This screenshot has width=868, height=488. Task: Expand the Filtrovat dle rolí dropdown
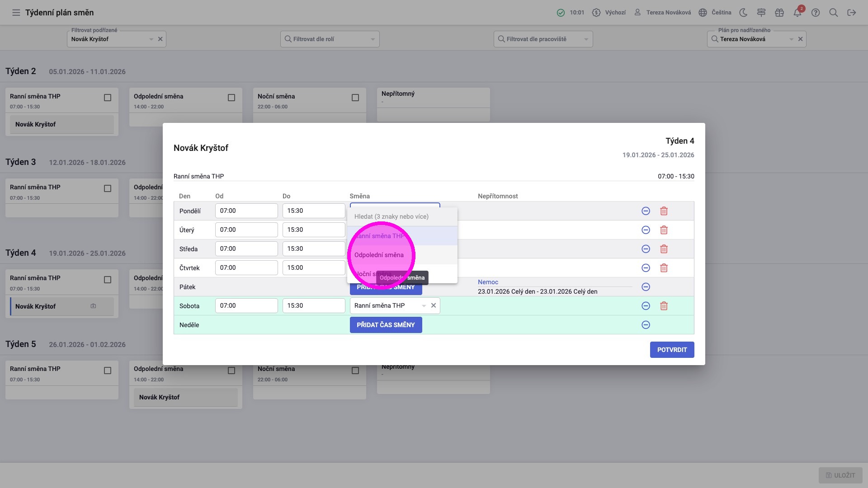373,39
